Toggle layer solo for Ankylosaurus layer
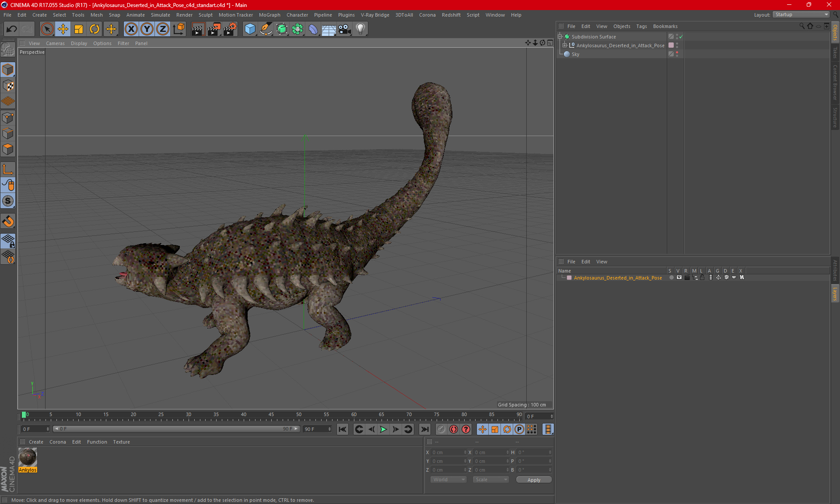The width and height of the screenshot is (840, 504). click(x=671, y=277)
